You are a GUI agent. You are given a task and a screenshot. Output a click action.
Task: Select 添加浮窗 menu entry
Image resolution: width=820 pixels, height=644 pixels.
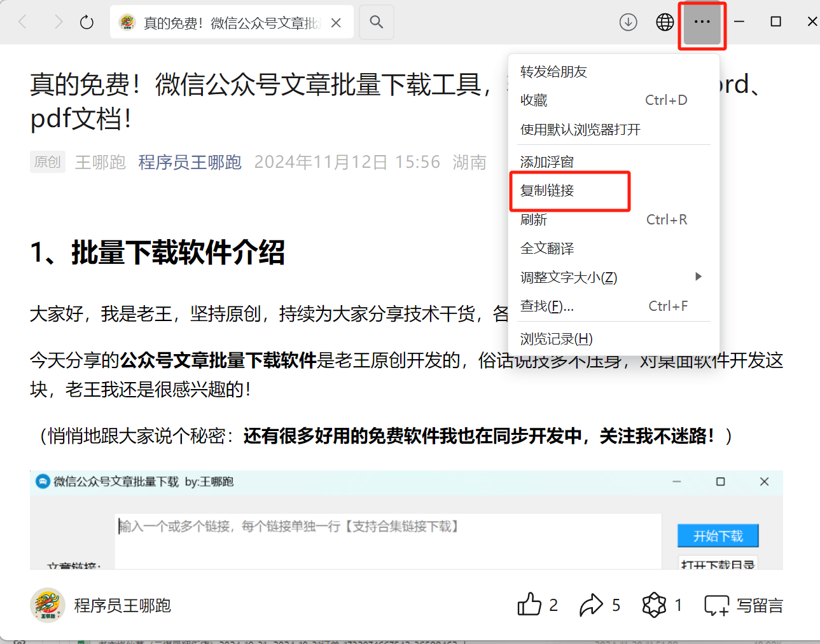click(x=546, y=162)
